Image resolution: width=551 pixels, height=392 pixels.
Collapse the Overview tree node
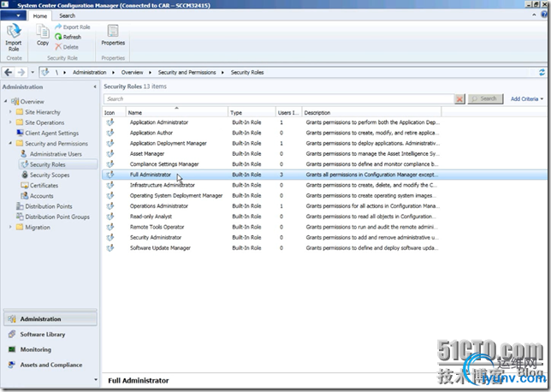point(6,101)
